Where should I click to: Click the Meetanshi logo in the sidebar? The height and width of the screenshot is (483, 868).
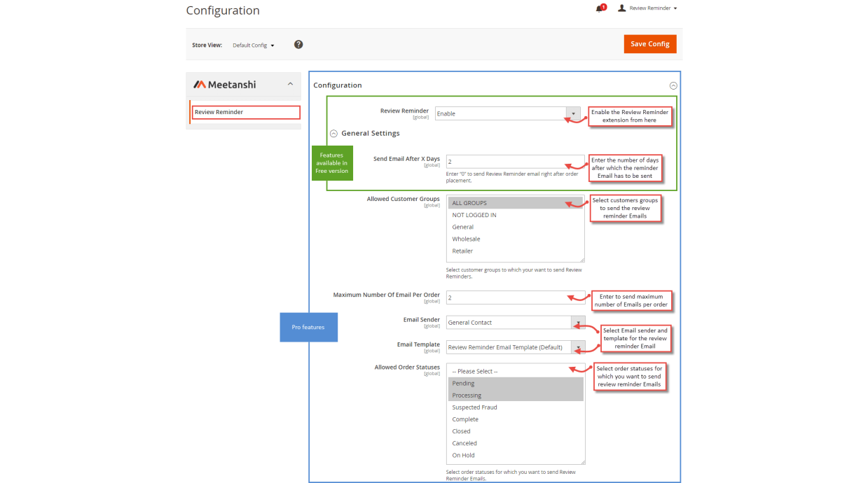click(x=225, y=85)
